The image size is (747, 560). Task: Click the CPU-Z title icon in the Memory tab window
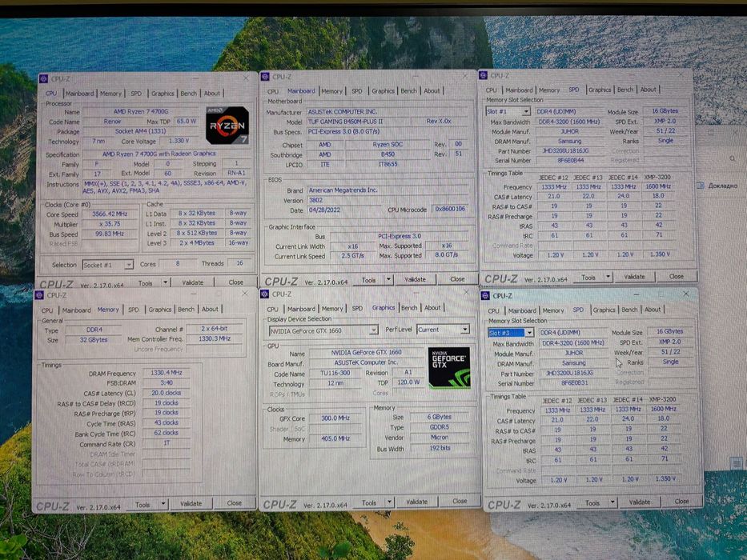(40, 295)
